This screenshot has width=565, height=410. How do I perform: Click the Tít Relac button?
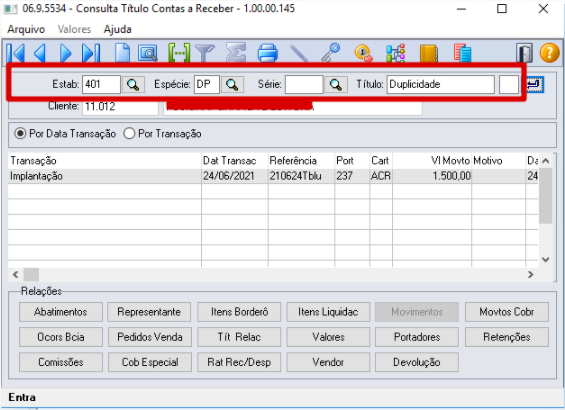pos(239,337)
